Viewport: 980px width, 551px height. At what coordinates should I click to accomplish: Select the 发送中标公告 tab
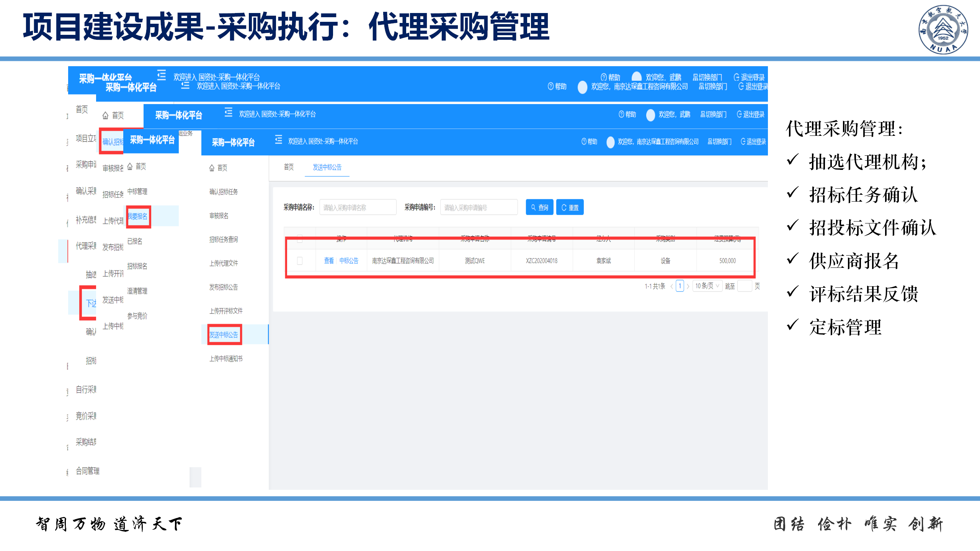pyautogui.click(x=327, y=167)
